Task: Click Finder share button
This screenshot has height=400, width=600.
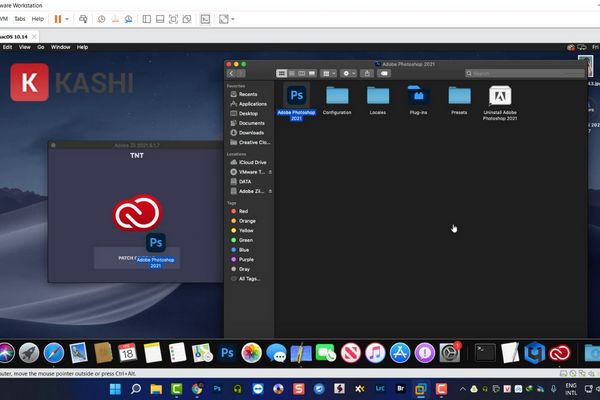Action: (367, 73)
